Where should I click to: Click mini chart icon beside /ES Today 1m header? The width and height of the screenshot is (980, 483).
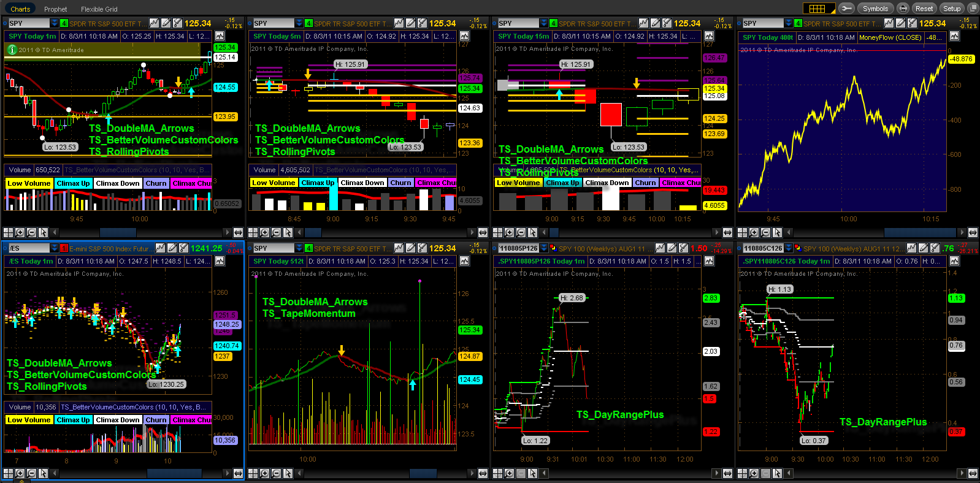tap(220, 261)
